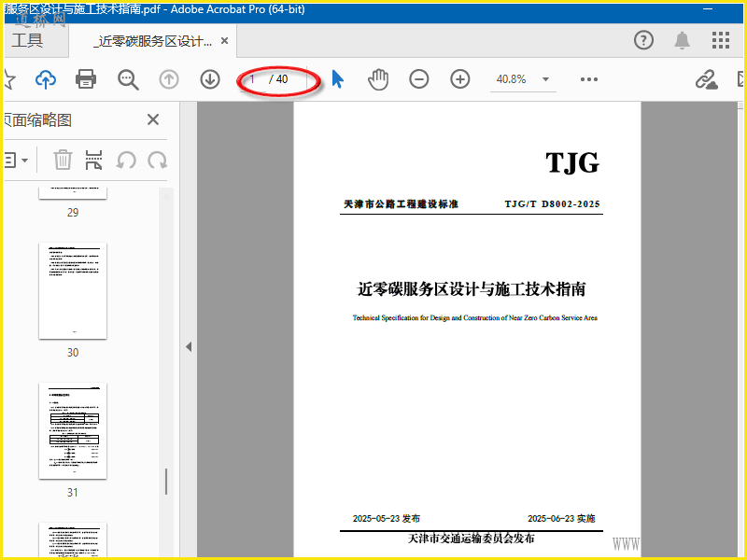The height and width of the screenshot is (560, 747).
Task: Click the insert/extract pages icon
Action: click(94, 160)
